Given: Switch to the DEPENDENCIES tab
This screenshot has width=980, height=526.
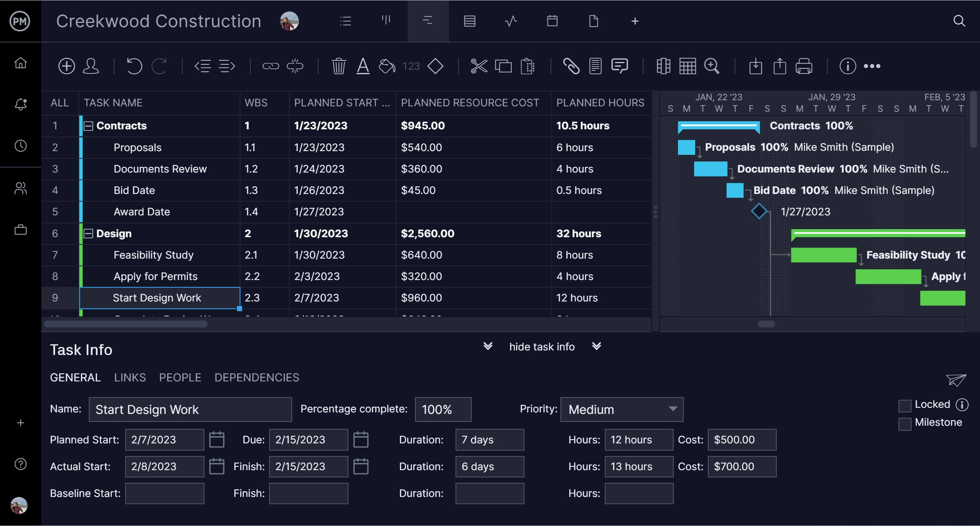Looking at the screenshot, I should tap(257, 377).
